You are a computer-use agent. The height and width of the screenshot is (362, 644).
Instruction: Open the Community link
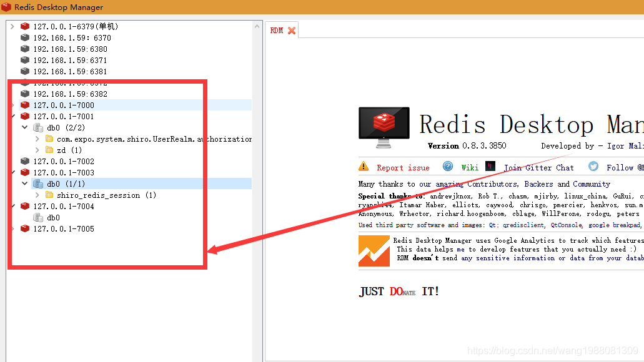[592, 184]
